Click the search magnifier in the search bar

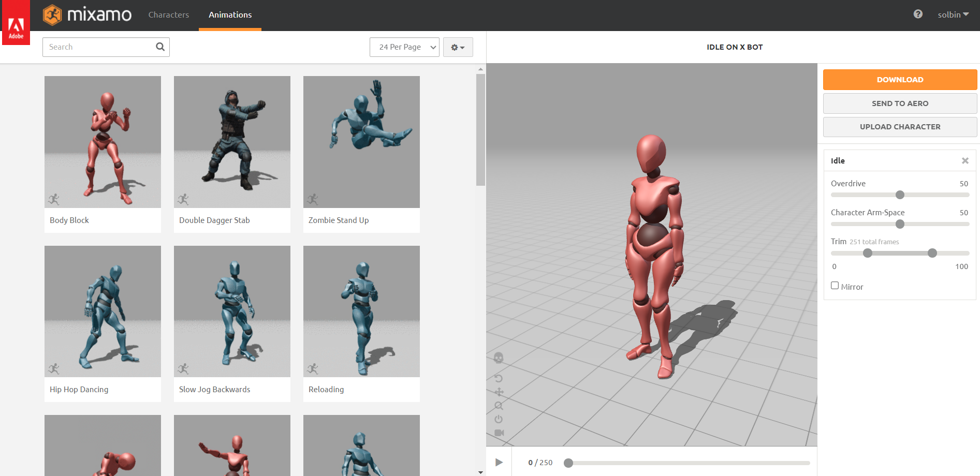(159, 47)
